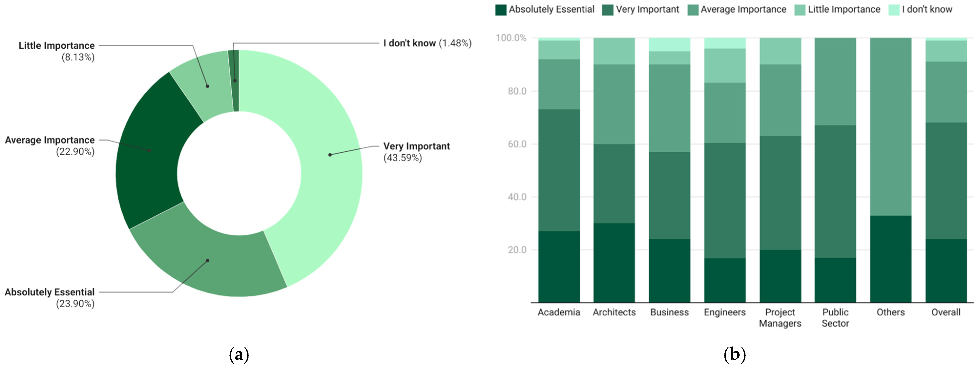Click the Architects stacked bar

pyautogui.click(x=614, y=170)
